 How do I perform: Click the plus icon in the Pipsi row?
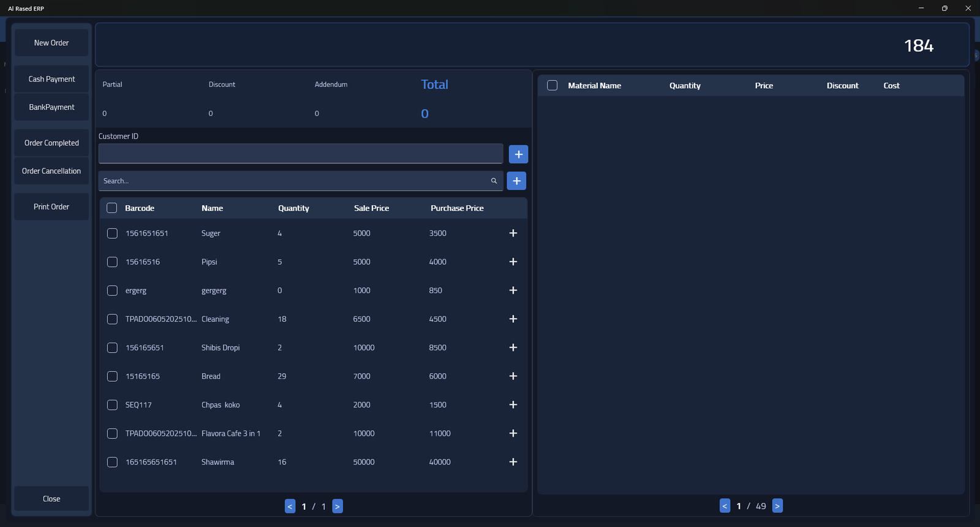pos(513,262)
